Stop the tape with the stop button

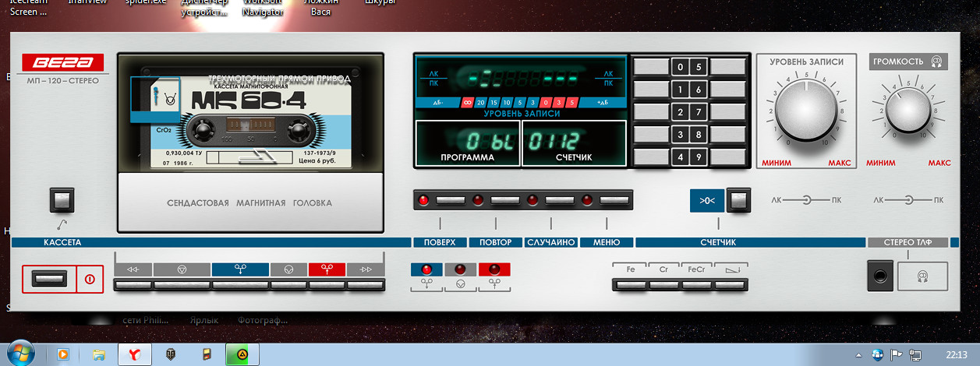click(x=182, y=284)
